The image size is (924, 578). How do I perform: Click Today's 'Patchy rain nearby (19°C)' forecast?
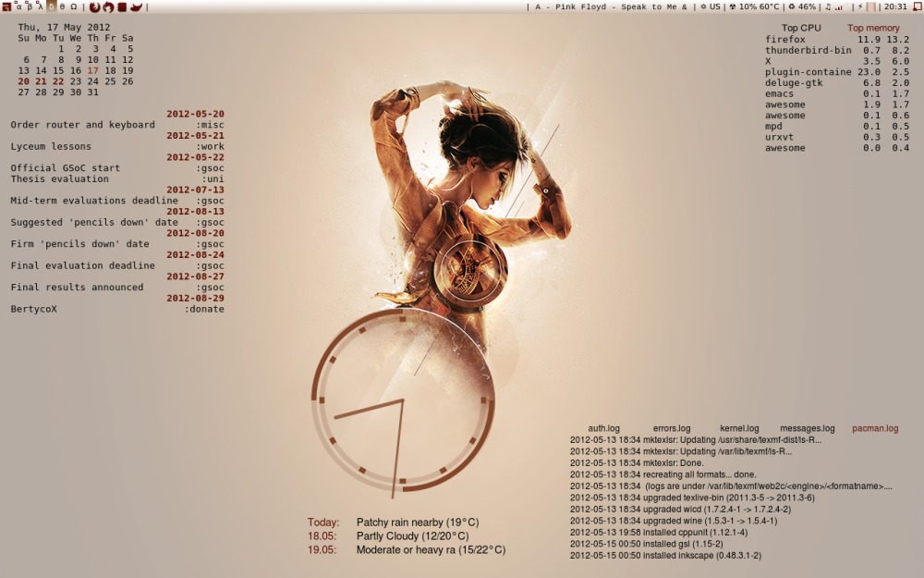tap(418, 523)
